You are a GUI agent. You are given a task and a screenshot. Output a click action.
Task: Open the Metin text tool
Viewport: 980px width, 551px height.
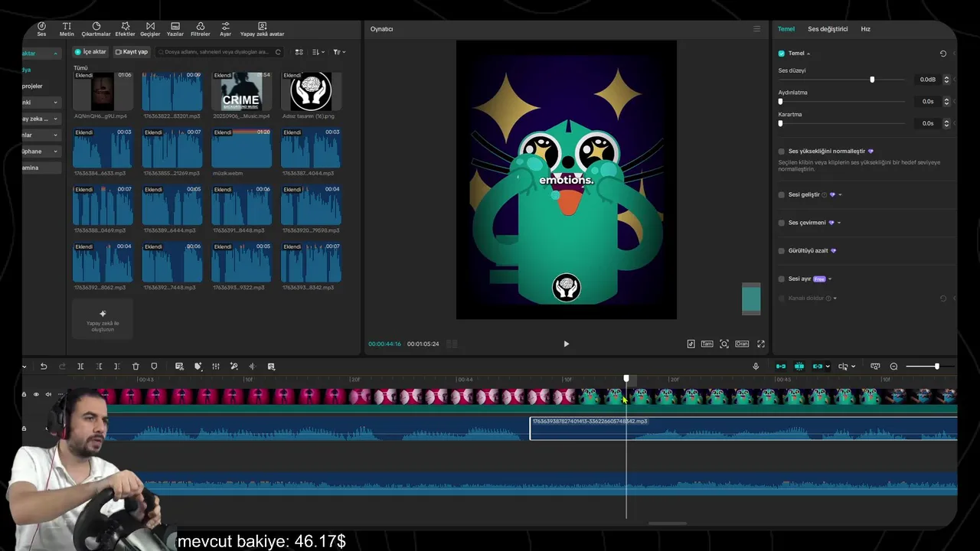tap(67, 29)
